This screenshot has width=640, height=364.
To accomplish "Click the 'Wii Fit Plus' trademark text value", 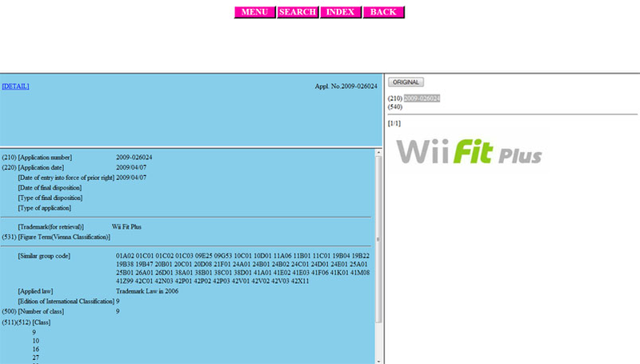I will click(126, 227).
